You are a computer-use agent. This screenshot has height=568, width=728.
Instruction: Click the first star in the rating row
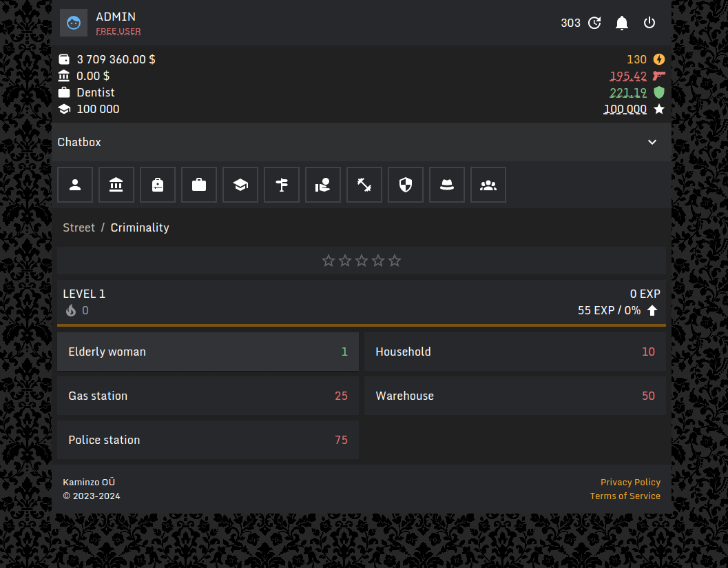pos(329,261)
